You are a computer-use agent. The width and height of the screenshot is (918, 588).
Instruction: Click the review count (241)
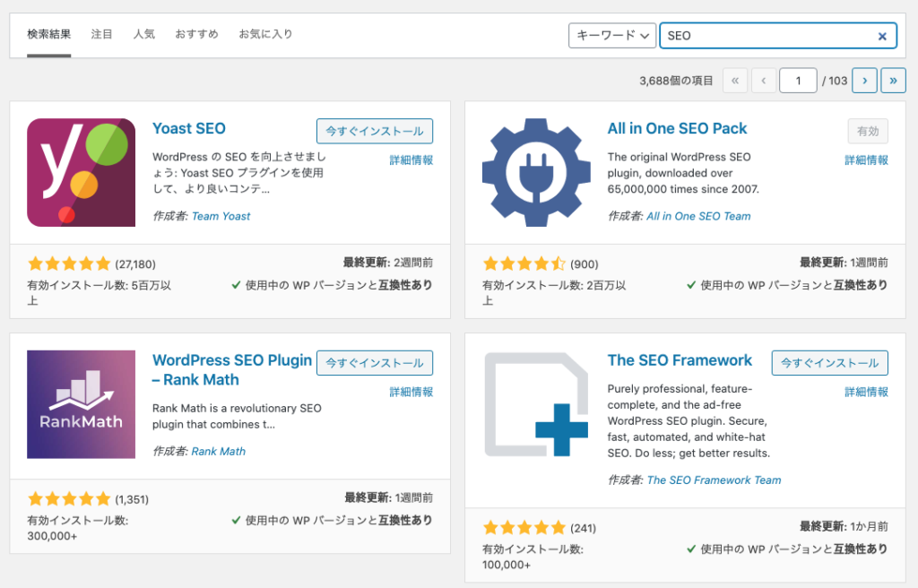(583, 528)
